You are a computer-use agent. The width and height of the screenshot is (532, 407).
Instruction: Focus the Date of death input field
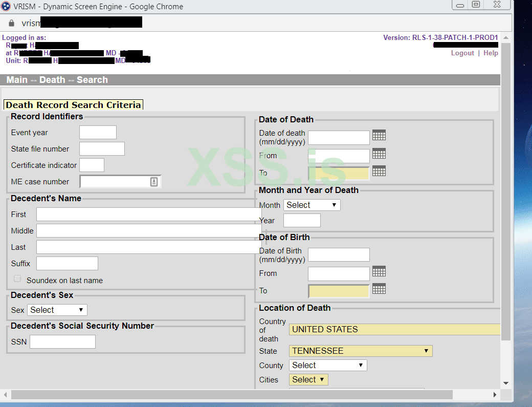click(x=339, y=138)
